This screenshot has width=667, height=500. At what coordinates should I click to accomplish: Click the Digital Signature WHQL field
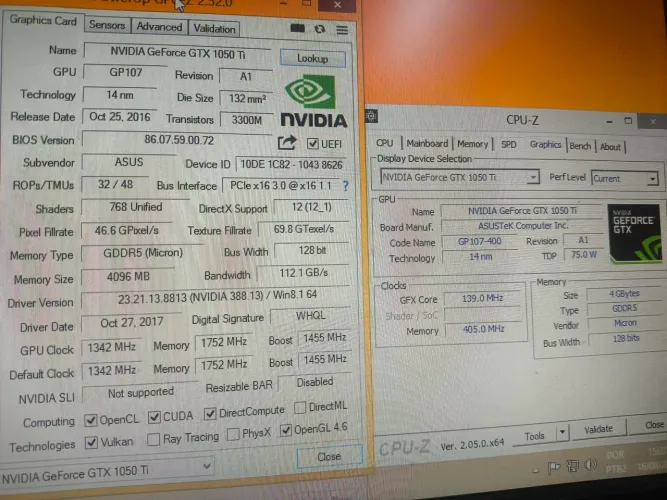click(x=311, y=315)
